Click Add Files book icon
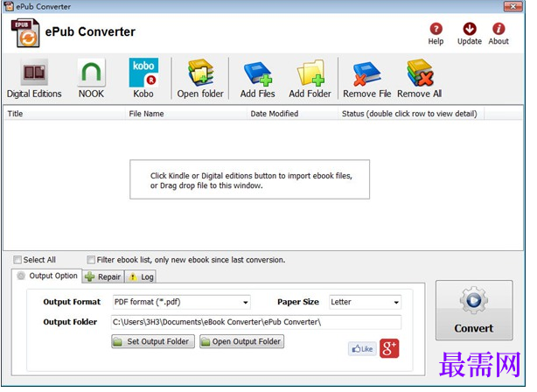The image size is (537, 392). pos(257,73)
